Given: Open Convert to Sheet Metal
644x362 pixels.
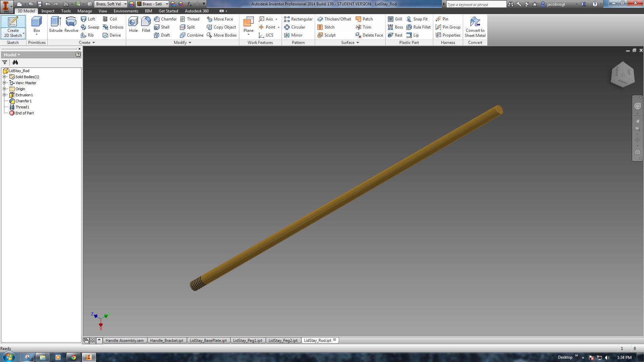Looking at the screenshot, I should point(475,27).
